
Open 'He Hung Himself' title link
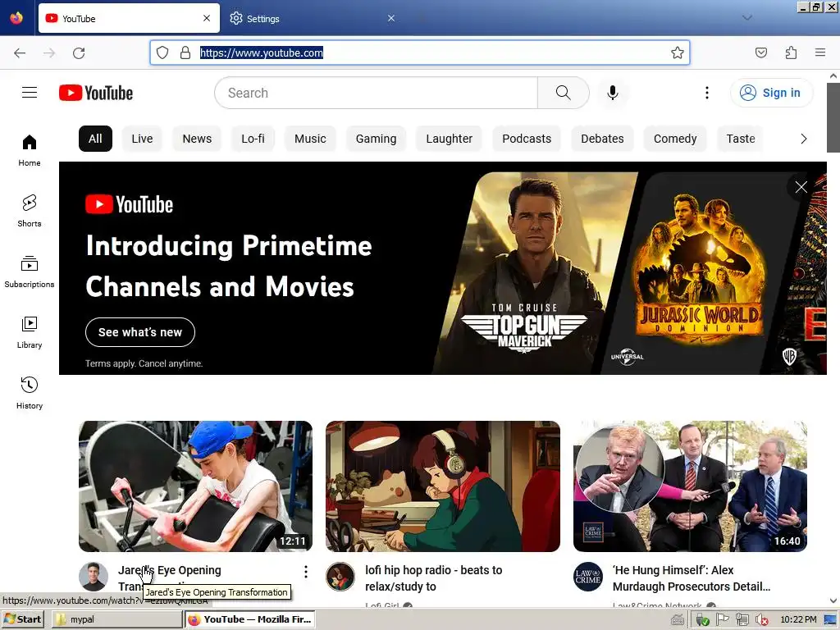tap(692, 578)
